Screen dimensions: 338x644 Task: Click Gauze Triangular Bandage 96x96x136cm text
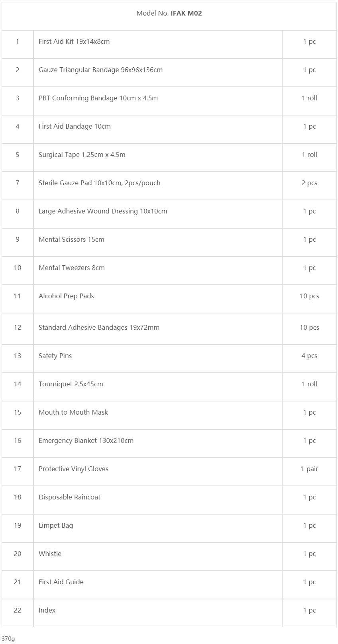click(100, 70)
